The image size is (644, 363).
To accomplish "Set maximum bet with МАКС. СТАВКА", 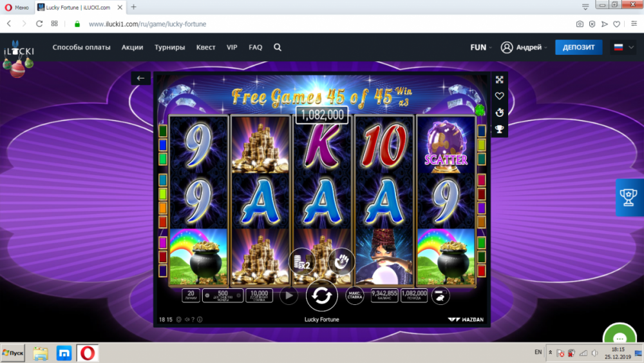I will pyautogui.click(x=354, y=295).
